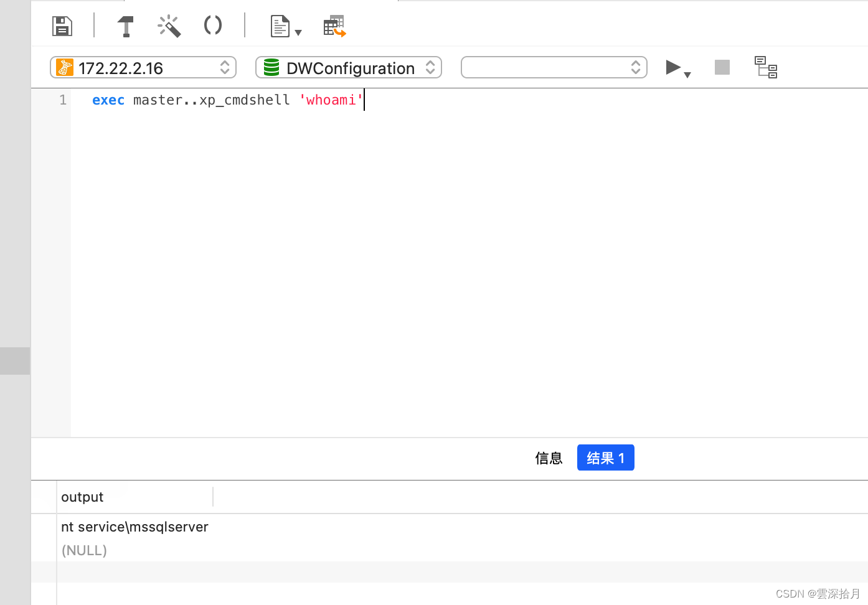The width and height of the screenshot is (868, 605).
Task: Export the result via the table arrow icon
Action: 334,26
